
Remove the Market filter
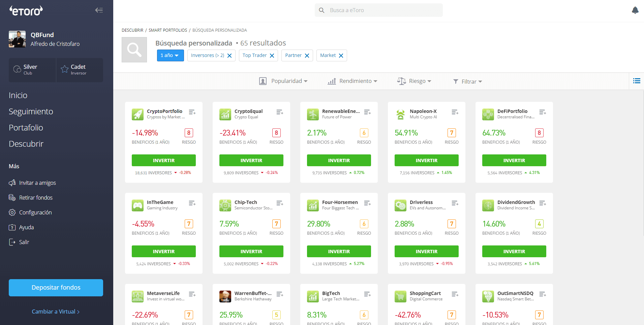coord(341,56)
